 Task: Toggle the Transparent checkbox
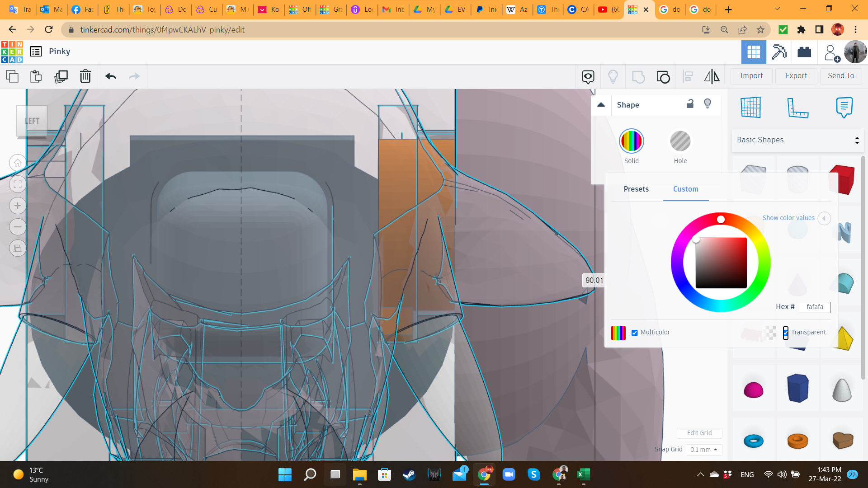coord(786,333)
